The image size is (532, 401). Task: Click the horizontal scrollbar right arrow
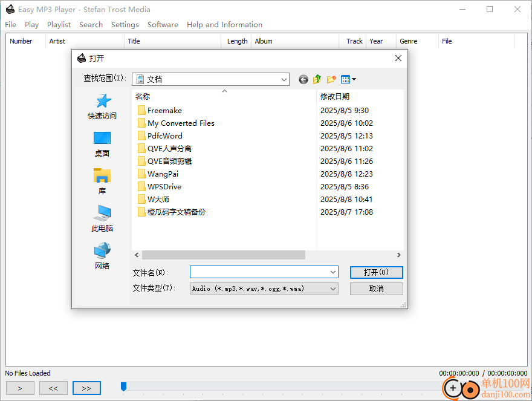coord(398,255)
